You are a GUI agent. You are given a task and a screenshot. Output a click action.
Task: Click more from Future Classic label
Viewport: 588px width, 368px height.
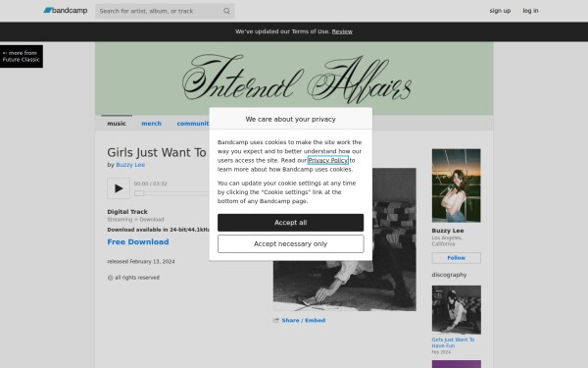(22, 56)
